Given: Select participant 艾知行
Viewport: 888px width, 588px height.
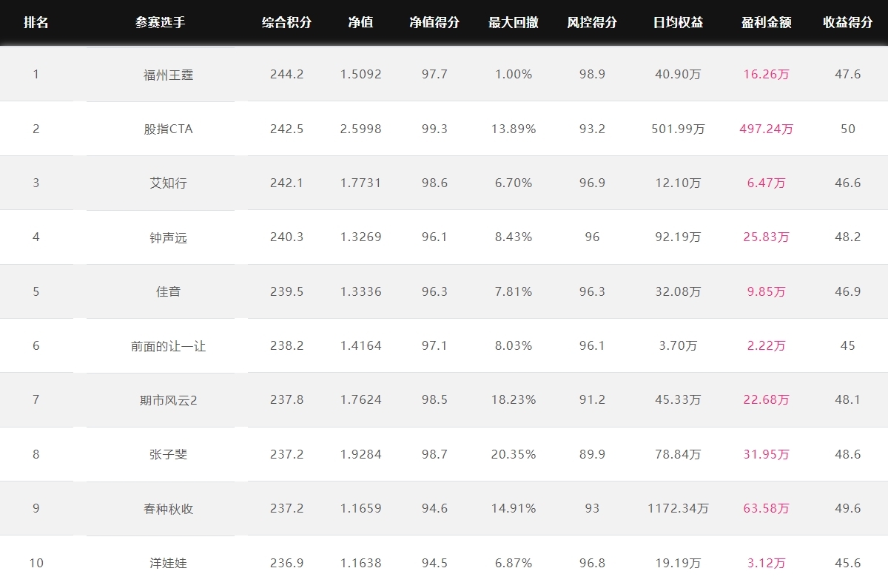Looking at the screenshot, I should (168, 183).
